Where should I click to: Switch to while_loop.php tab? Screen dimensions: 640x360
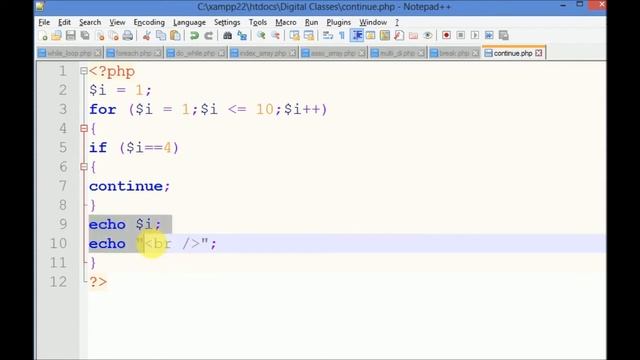click(x=69, y=53)
